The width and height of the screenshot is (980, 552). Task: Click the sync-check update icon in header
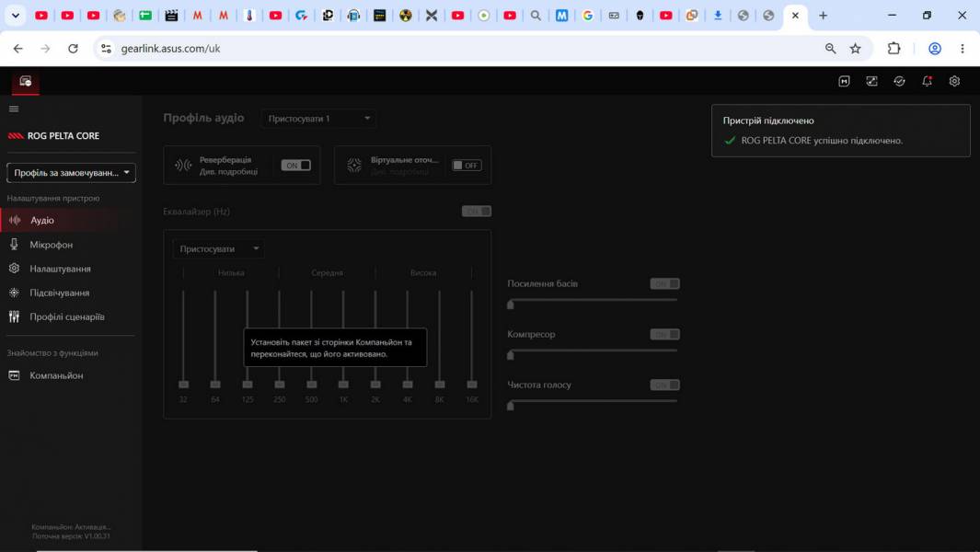tap(899, 81)
